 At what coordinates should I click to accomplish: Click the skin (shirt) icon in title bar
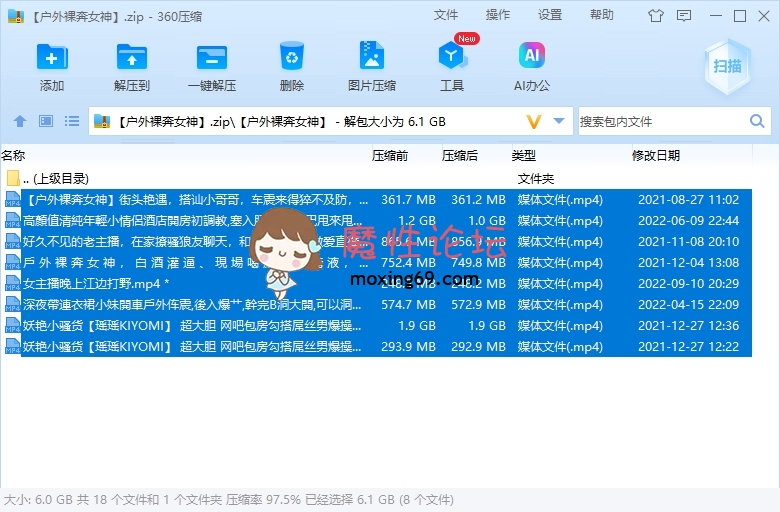(x=655, y=16)
